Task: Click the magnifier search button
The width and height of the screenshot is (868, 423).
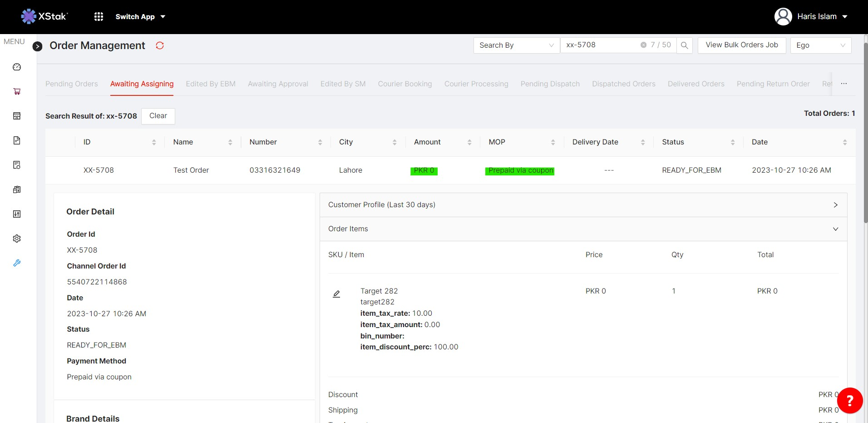Action: [684, 45]
